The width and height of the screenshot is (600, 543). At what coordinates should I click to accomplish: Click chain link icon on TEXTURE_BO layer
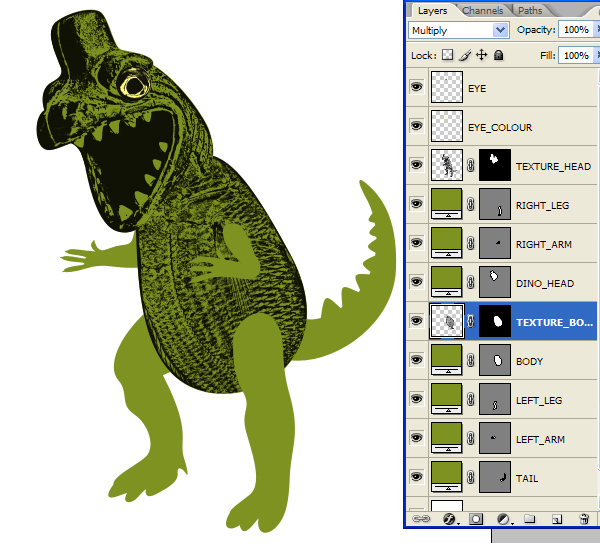pos(471,321)
